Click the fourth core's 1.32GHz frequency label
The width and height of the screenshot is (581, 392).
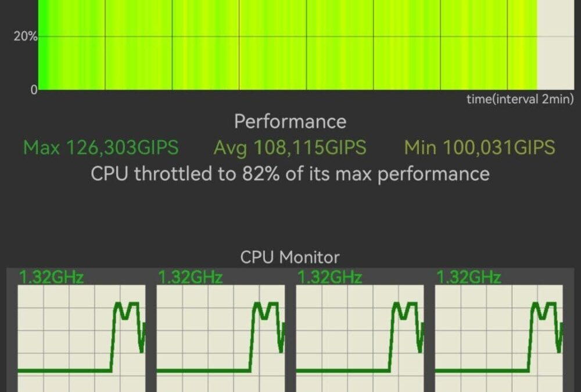468,277
